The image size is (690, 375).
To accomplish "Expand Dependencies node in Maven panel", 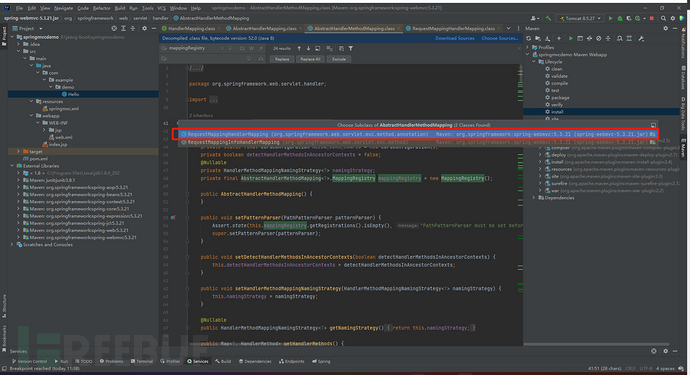I will (x=534, y=198).
